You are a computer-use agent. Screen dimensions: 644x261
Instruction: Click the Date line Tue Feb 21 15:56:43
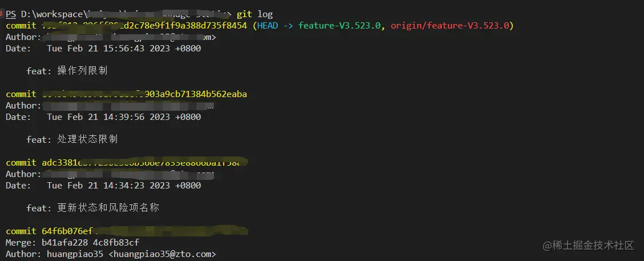(x=124, y=49)
